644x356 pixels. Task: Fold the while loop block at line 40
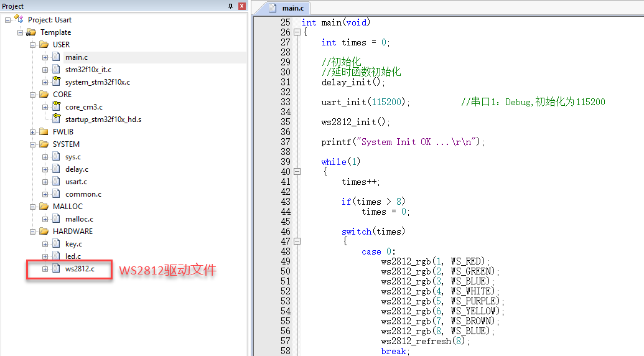click(297, 172)
